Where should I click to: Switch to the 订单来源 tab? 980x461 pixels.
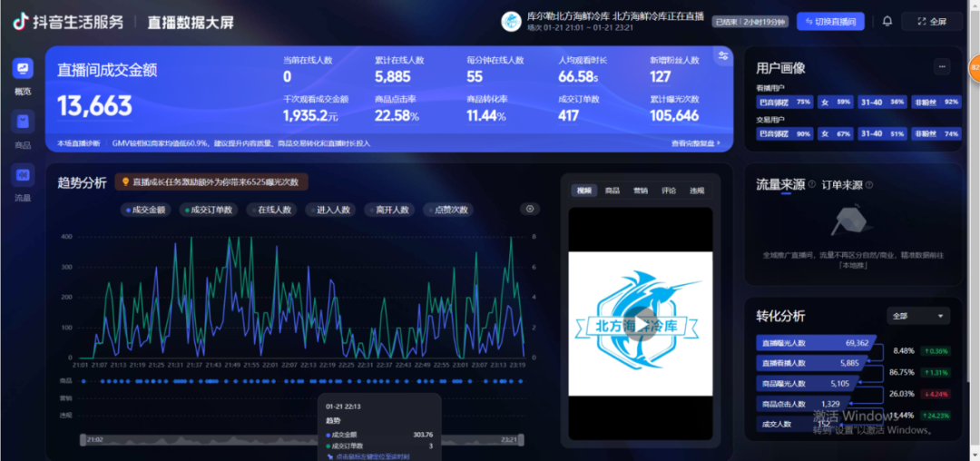click(x=841, y=184)
